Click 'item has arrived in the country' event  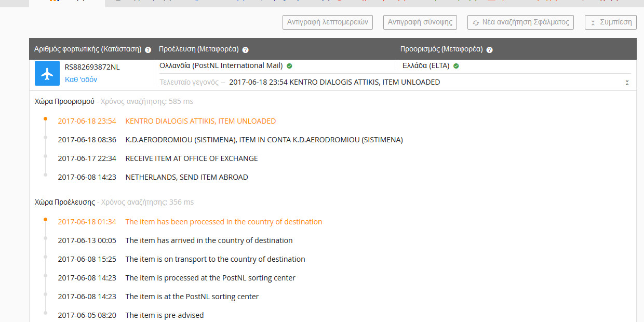[x=209, y=240]
